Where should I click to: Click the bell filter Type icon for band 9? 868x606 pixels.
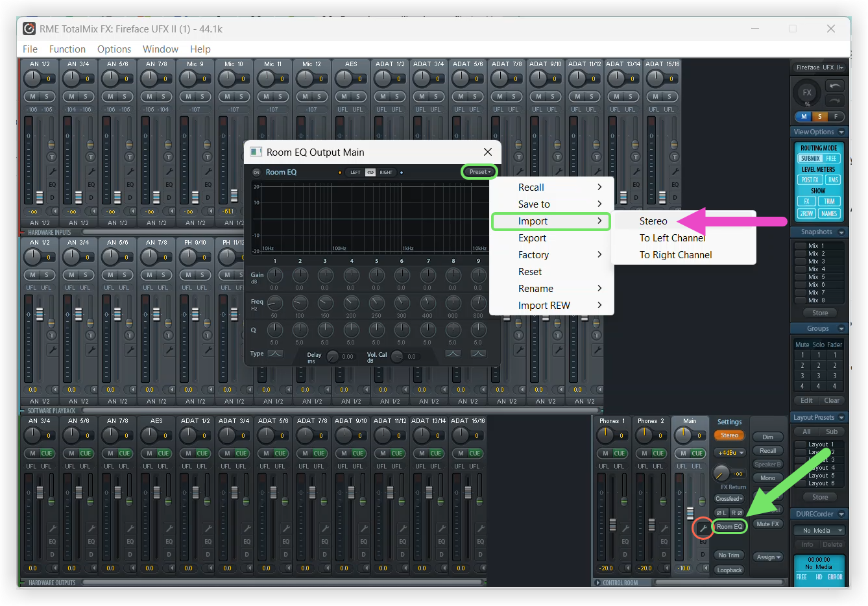478,354
